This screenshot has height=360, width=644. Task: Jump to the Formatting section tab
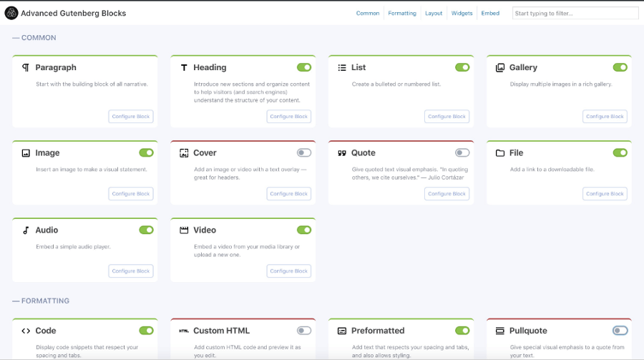pos(402,13)
